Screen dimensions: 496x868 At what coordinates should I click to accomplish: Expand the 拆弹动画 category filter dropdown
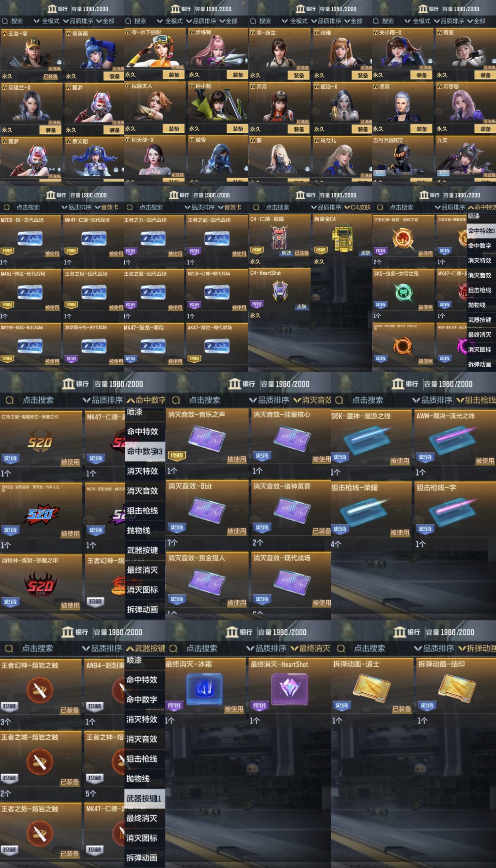tap(477, 648)
